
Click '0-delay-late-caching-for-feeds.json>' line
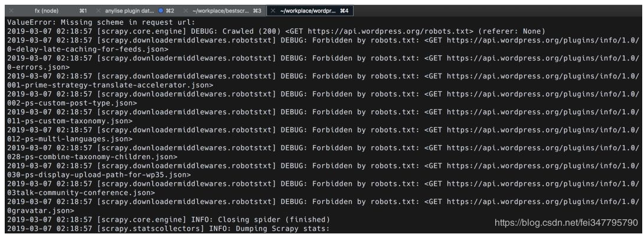pyautogui.click(x=87, y=49)
